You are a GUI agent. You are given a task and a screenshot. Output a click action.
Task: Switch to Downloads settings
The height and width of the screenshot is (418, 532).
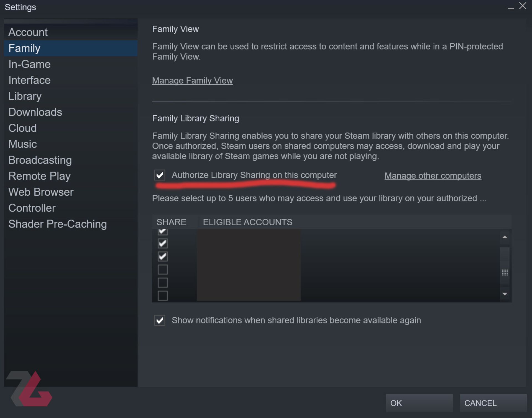(71, 112)
